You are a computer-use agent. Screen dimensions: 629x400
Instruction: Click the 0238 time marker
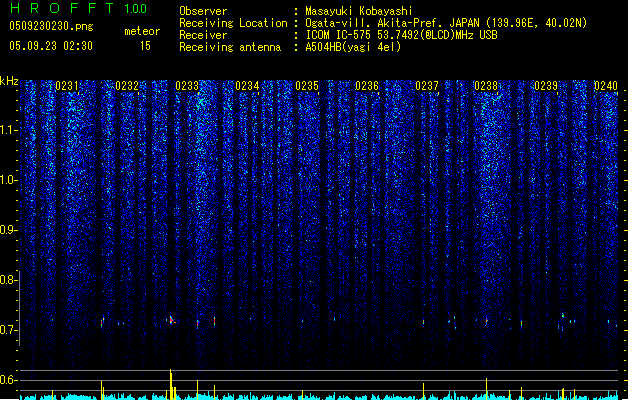pyautogui.click(x=486, y=86)
